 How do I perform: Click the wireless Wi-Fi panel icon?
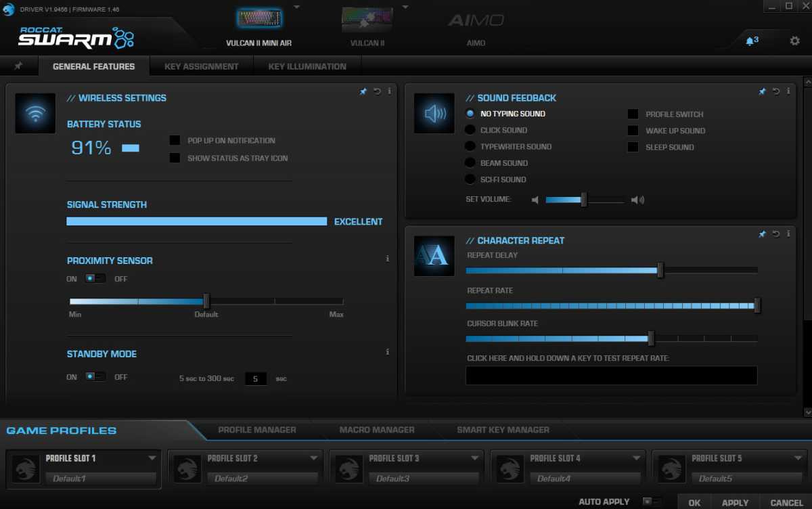[x=35, y=113]
